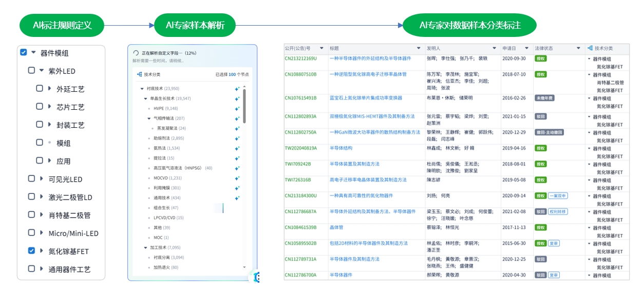Click the AI sparkle icon beside 单晶生长技术

pos(237,98)
